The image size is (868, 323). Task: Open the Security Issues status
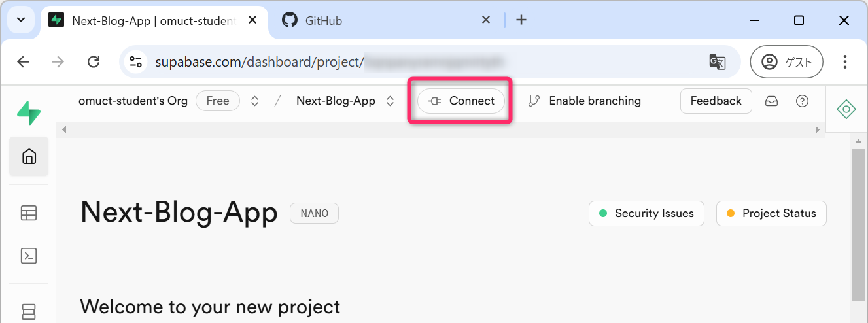click(x=646, y=214)
